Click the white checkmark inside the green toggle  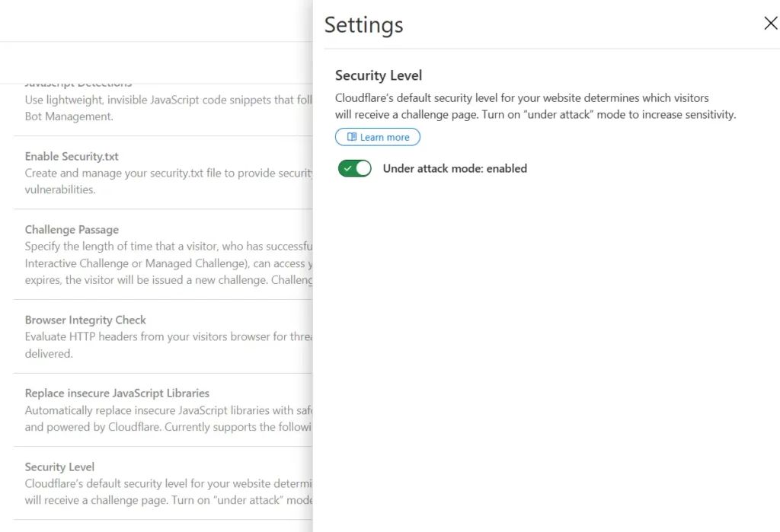[347, 168]
